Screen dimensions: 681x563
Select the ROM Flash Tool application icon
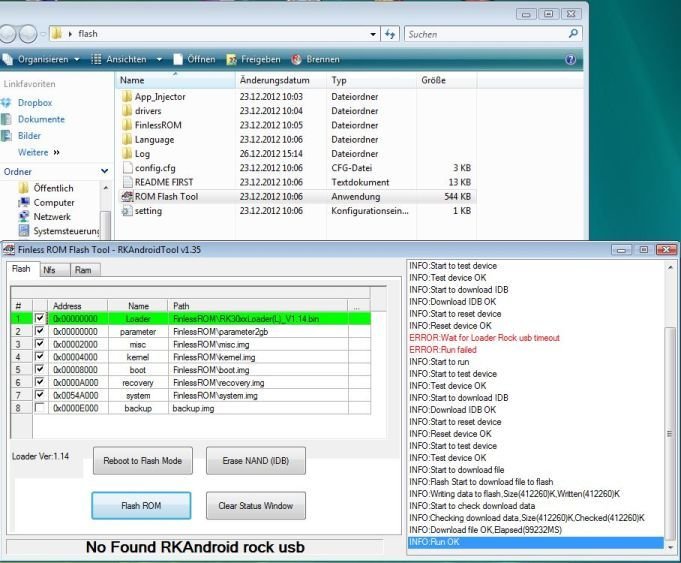127,196
